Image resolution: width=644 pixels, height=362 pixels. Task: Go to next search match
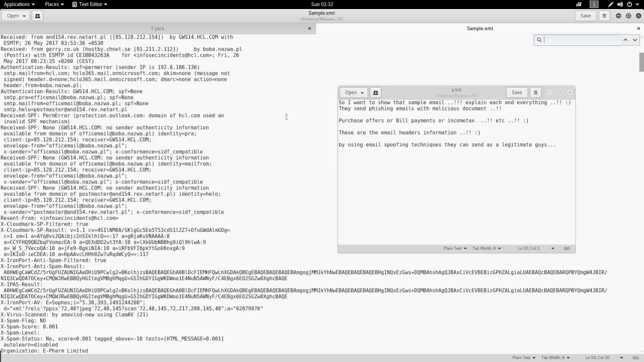tap(635, 40)
